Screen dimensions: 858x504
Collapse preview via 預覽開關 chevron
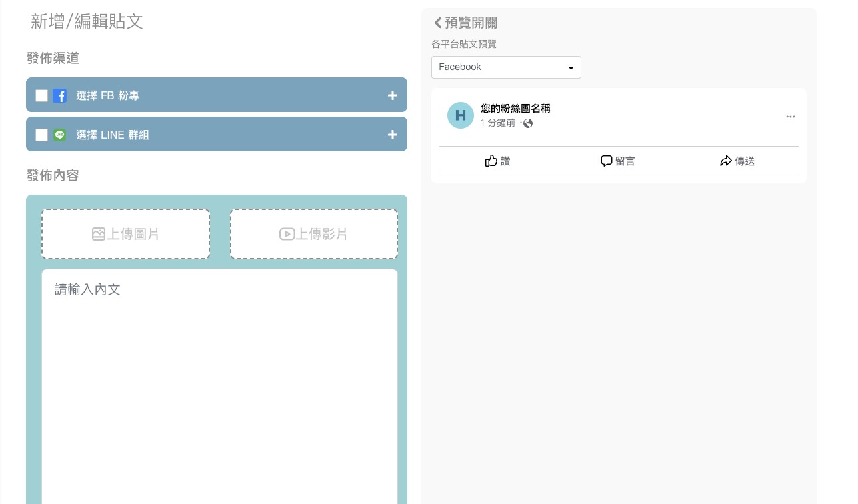point(438,23)
